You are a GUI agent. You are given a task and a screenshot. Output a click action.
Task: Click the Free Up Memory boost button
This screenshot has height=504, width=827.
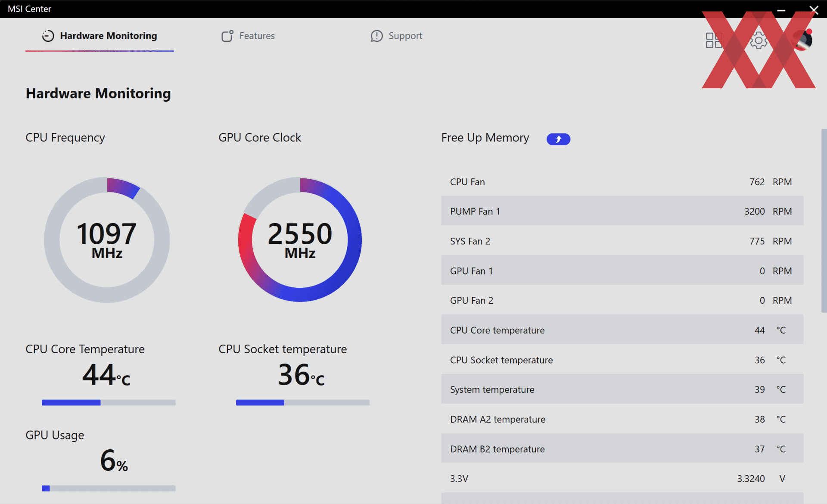(x=558, y=139)
